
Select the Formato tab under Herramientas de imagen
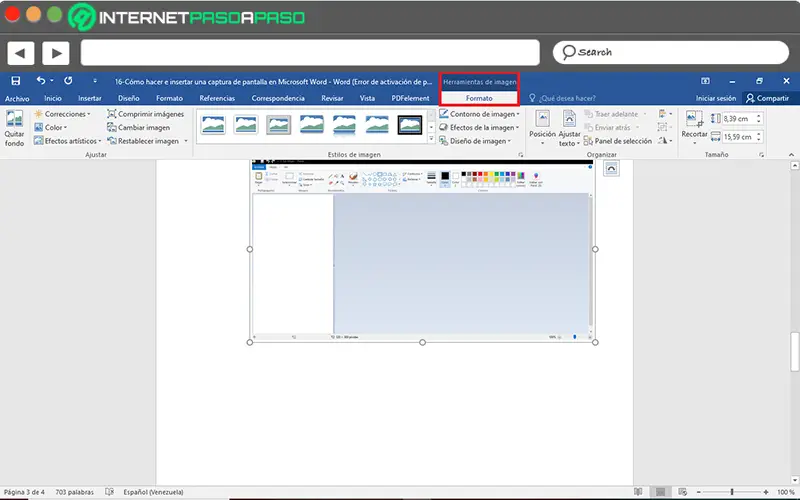(479, 98)
